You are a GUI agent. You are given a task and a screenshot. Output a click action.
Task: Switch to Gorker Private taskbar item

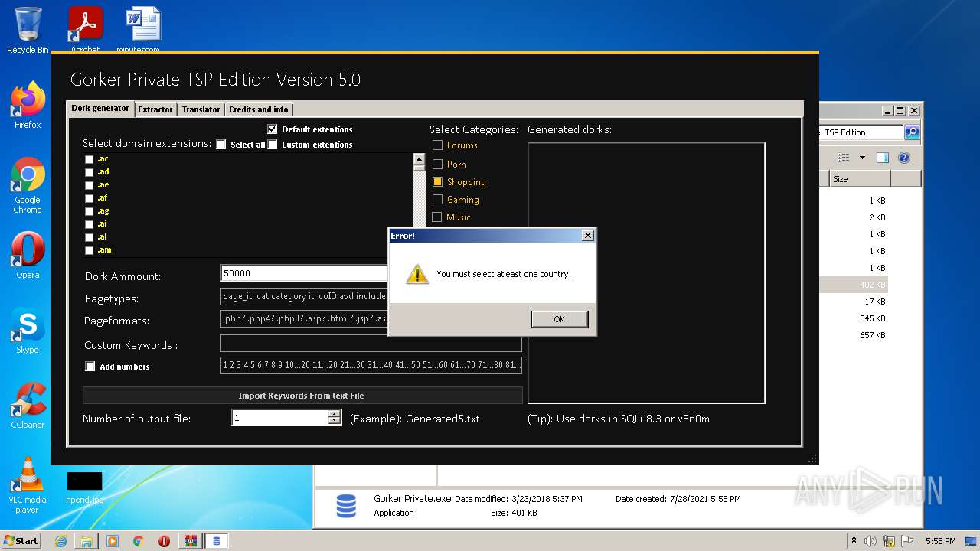point(217,541)
